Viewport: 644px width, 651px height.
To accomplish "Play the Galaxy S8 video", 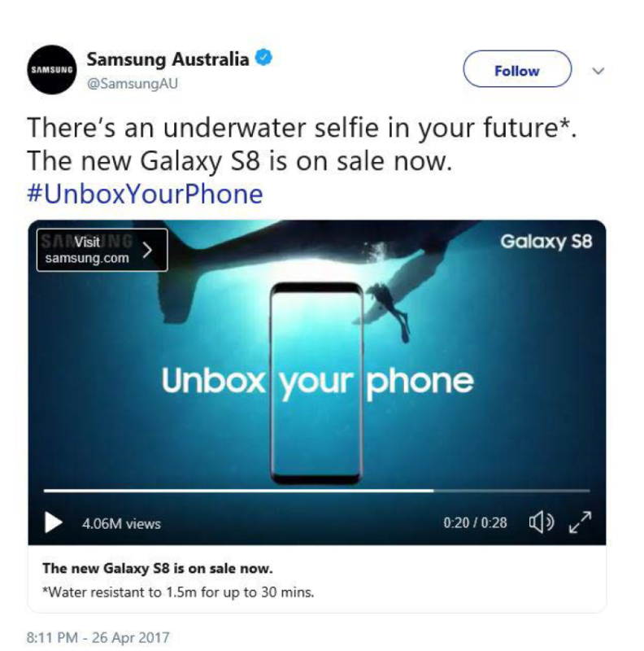I will click(53, 522).
